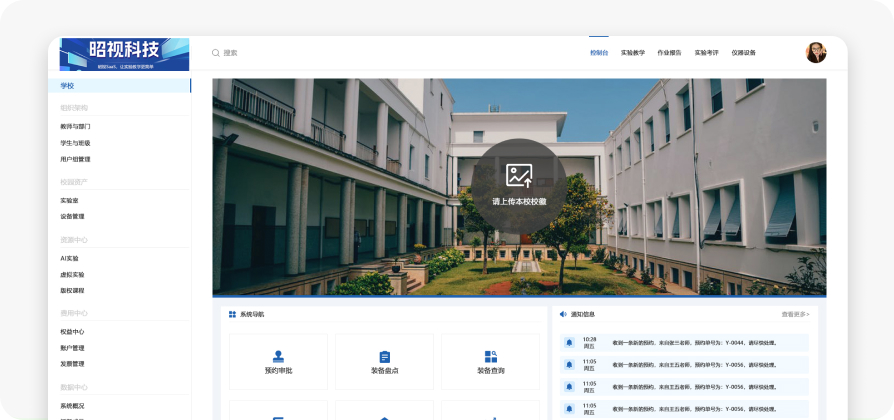Click the upload school badge image icon
The width and height of the screenshot is (894, 420).
tap(518, 176)
